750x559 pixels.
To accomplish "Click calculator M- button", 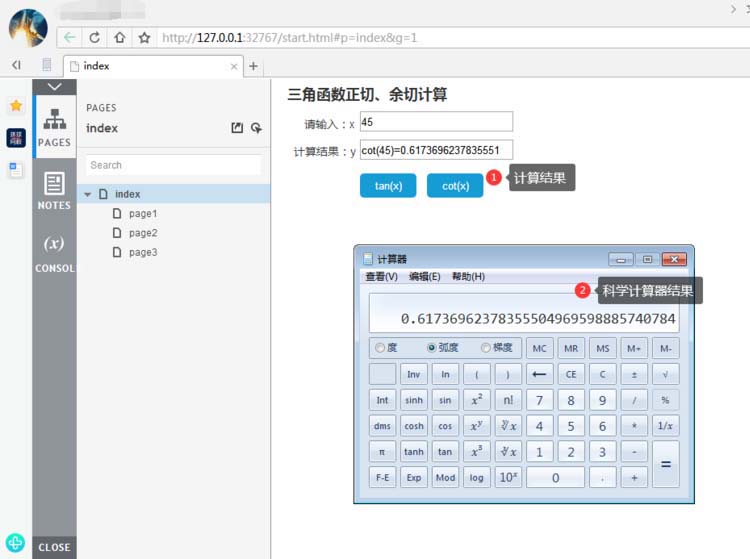I will click(x=665, y=348).
